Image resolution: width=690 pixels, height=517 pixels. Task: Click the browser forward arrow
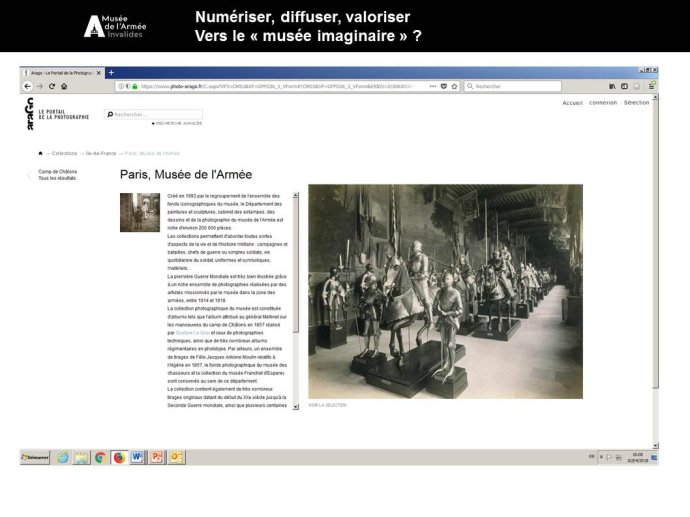coord(40,86)
